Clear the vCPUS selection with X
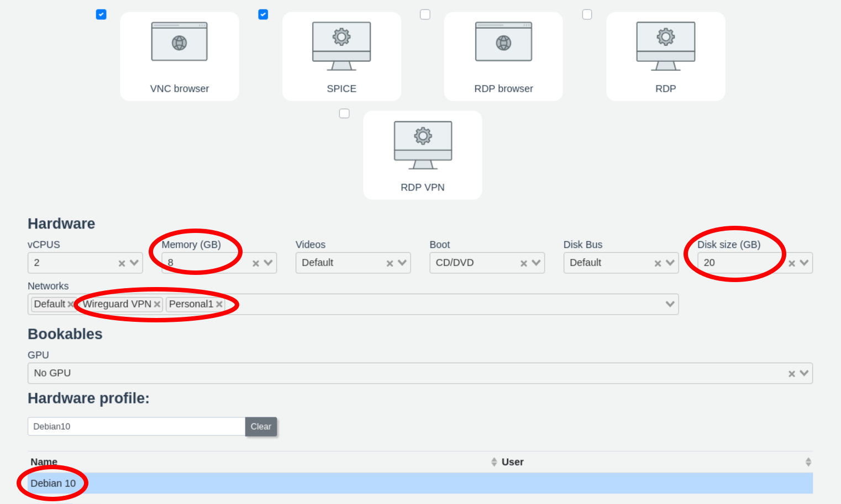 tap(122, 263)
